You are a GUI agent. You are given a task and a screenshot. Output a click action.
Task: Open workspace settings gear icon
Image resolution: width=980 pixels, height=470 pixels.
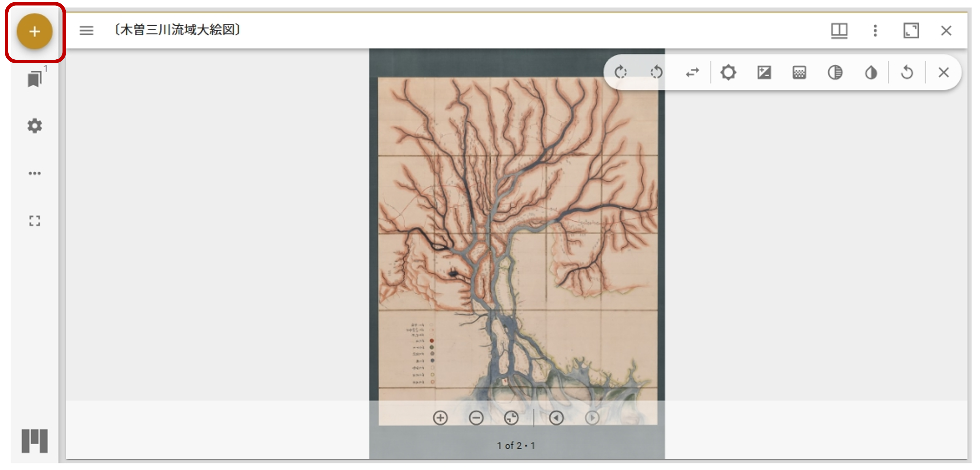(35, 126)
